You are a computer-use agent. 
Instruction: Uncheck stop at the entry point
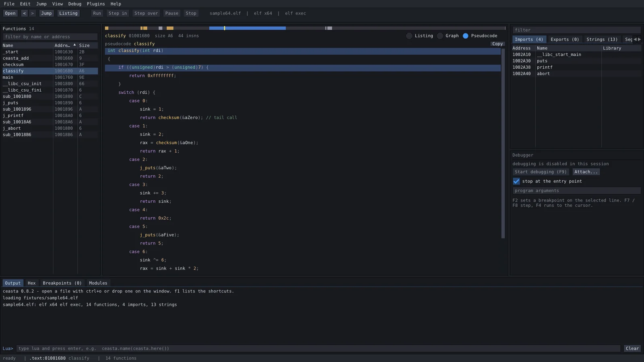tap(516, 181)
